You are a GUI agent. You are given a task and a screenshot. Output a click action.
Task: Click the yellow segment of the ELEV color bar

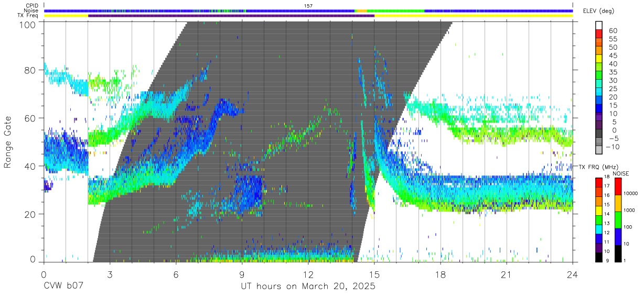pos(599,60)
